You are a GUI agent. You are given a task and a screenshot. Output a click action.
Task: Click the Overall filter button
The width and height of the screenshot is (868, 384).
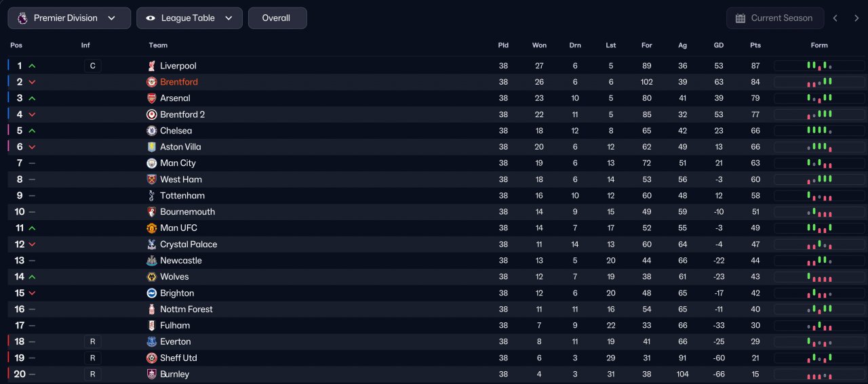point(277,18)
